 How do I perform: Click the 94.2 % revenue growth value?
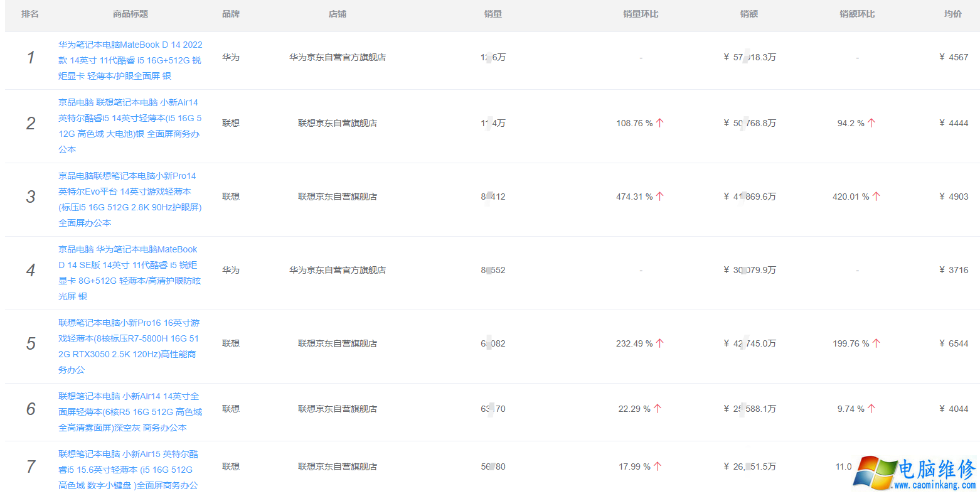851,123
